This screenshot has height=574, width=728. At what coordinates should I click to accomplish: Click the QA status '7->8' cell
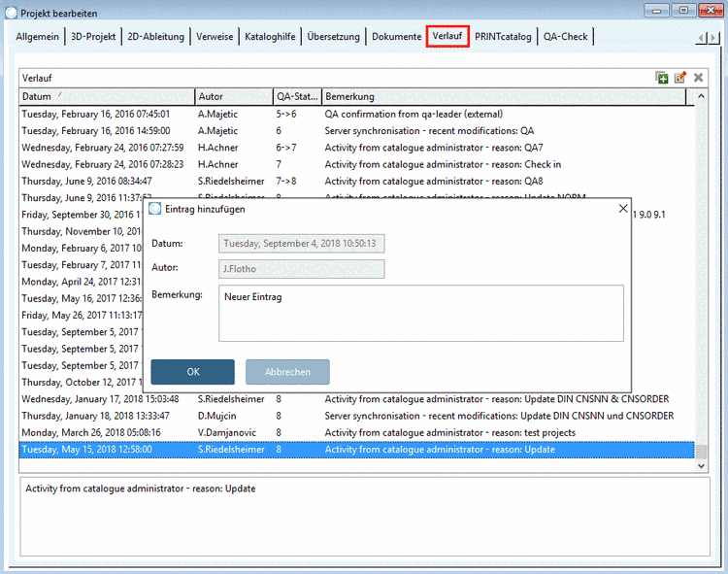[x=286, y=181]
